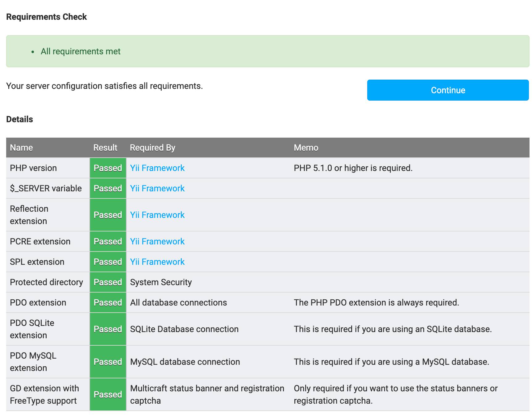
Task: Click the Required By column header
Action: point(152,148)
